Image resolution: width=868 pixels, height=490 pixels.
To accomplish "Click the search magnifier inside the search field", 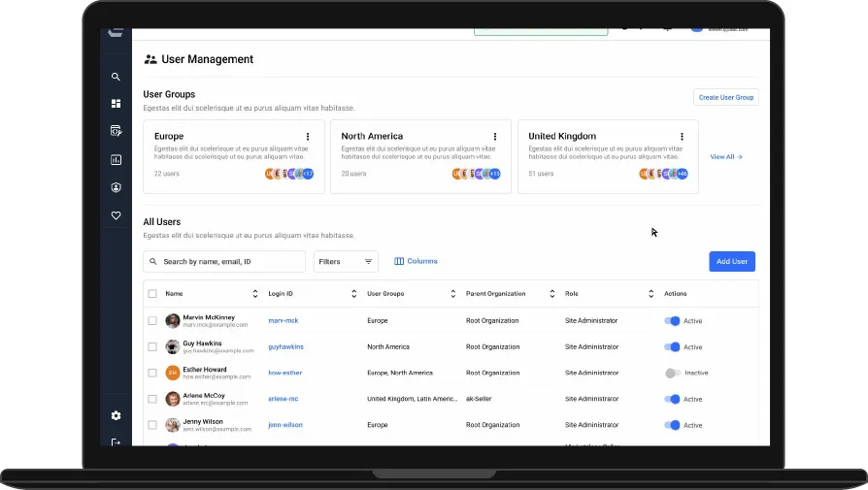I will point(153,262).
